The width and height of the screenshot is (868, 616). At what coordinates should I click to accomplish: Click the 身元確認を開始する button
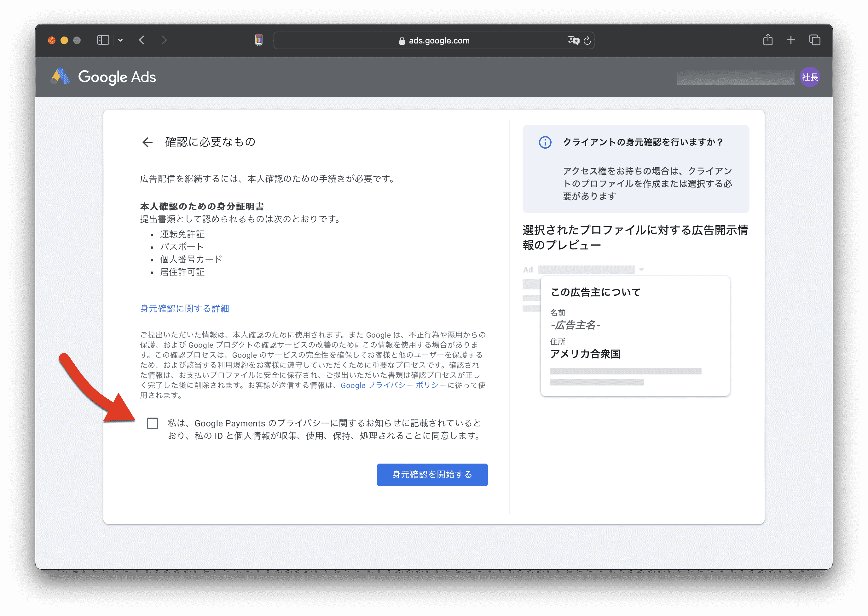point(432,475)
